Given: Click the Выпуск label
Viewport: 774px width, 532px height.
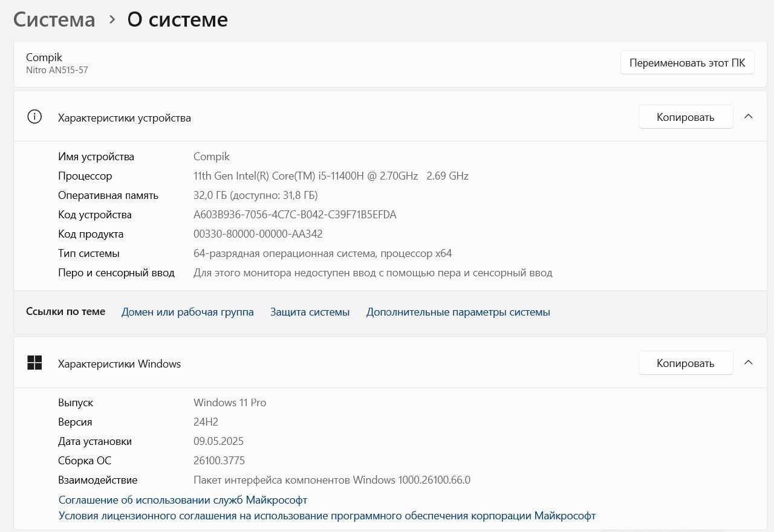Looking at the screenshot, I should click(x=76, y=403).
